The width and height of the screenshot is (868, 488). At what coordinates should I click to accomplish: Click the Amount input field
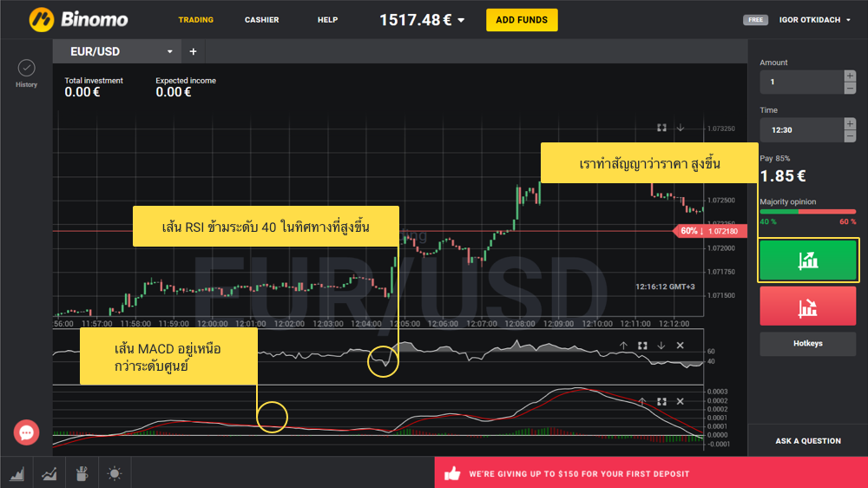click(800, 82)
